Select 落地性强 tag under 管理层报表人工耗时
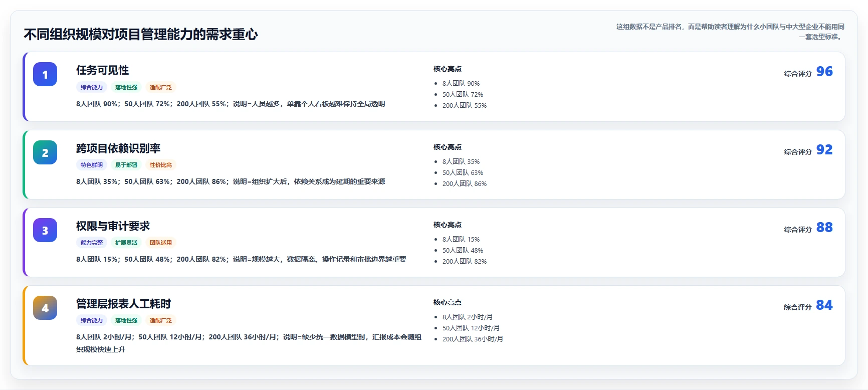 pos(126,320)
